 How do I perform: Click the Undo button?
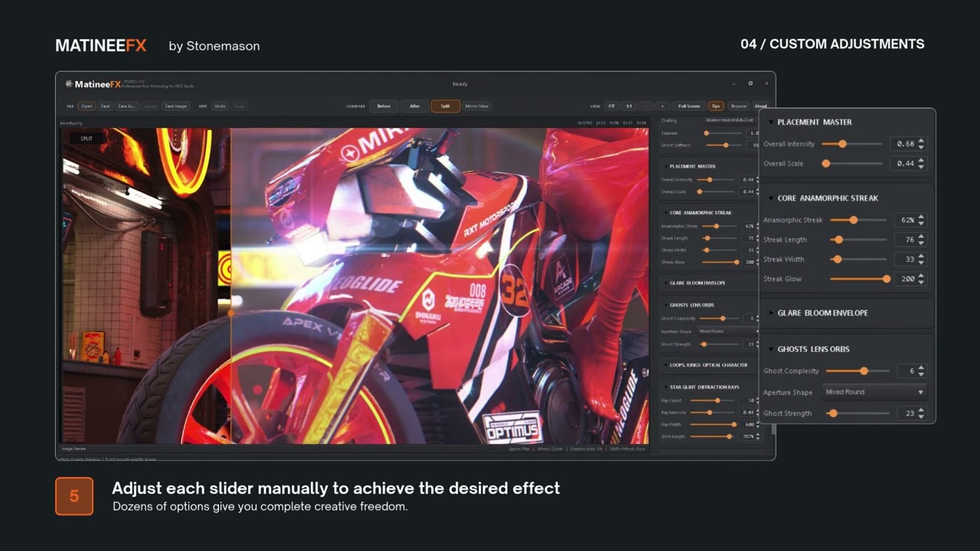coord(220,106)
